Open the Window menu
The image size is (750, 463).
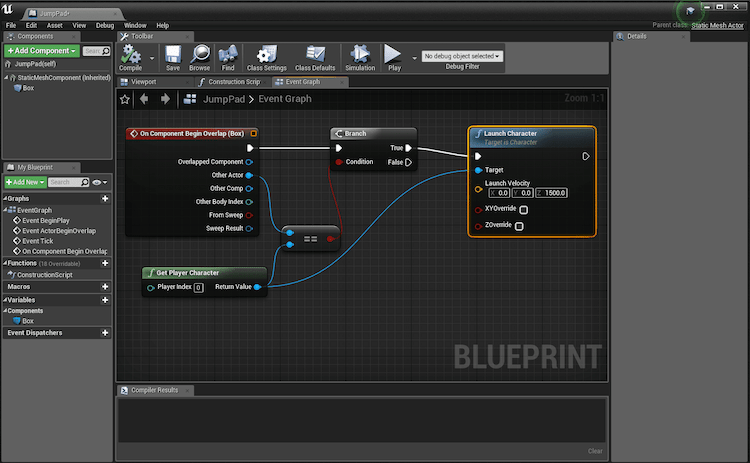coord(135,25)
